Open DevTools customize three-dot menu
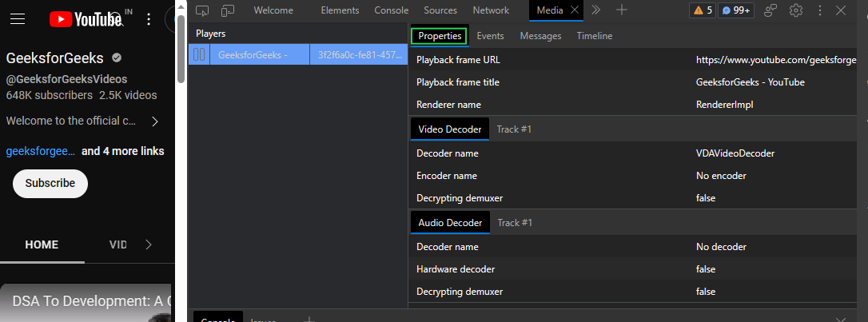Screen dimensions: 868x322 [x=820, y=10]
